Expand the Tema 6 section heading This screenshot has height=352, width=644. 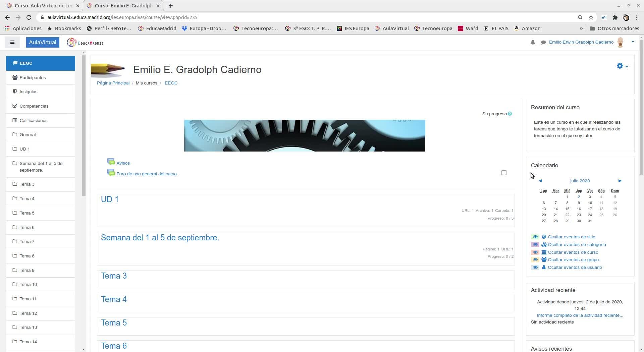[114, 346]
